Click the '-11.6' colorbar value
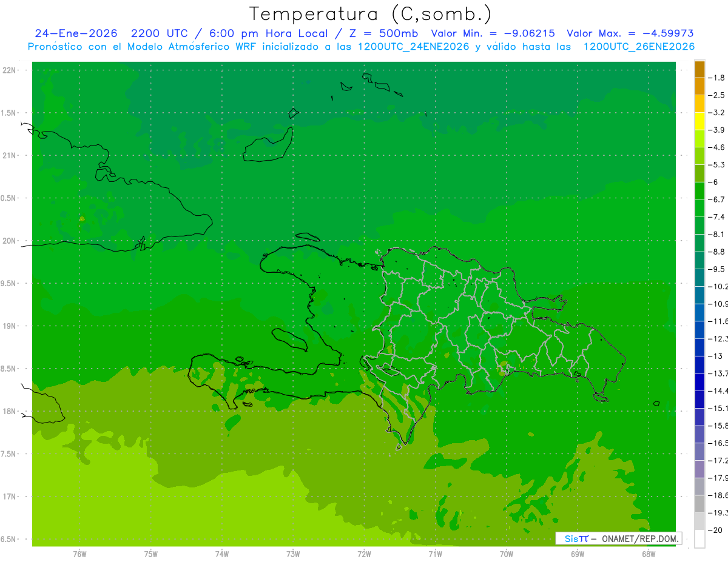728x562 pixels. point(718,321)
